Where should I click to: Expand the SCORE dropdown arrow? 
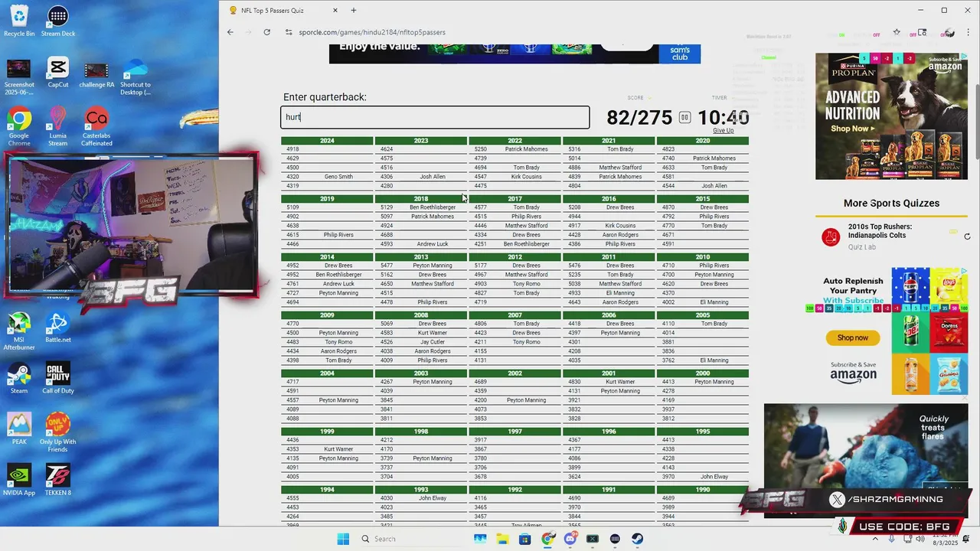pos(650,98)
